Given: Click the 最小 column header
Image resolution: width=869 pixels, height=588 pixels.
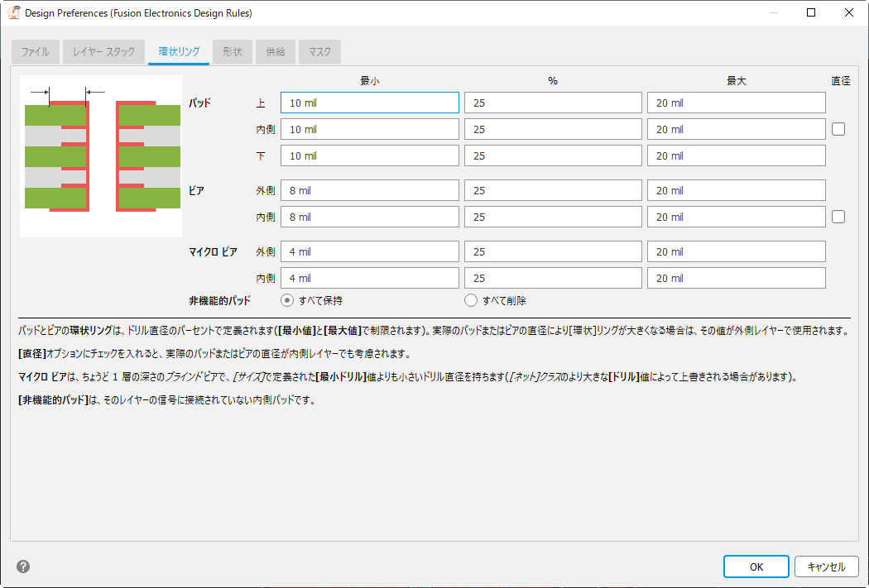Looking at the screenshot, I should point(370,81).
